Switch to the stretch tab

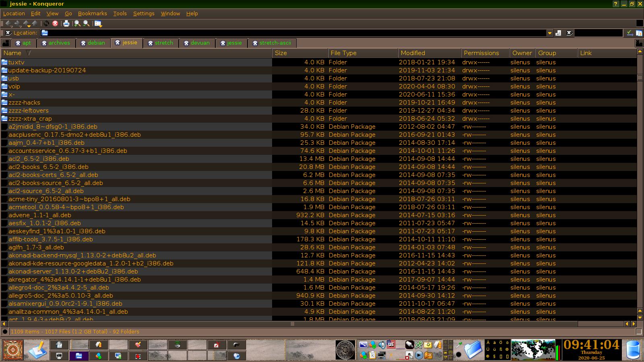point(164,43)
